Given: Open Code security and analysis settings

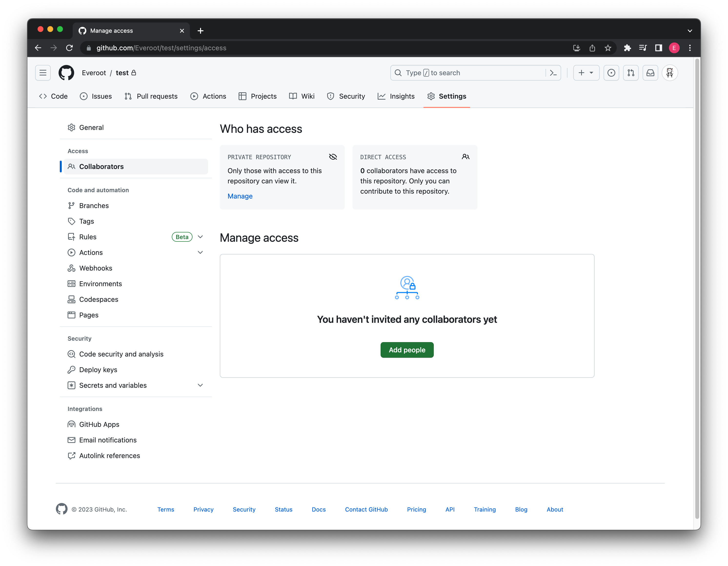Looking at the screenshot, I should click(136, 354).
